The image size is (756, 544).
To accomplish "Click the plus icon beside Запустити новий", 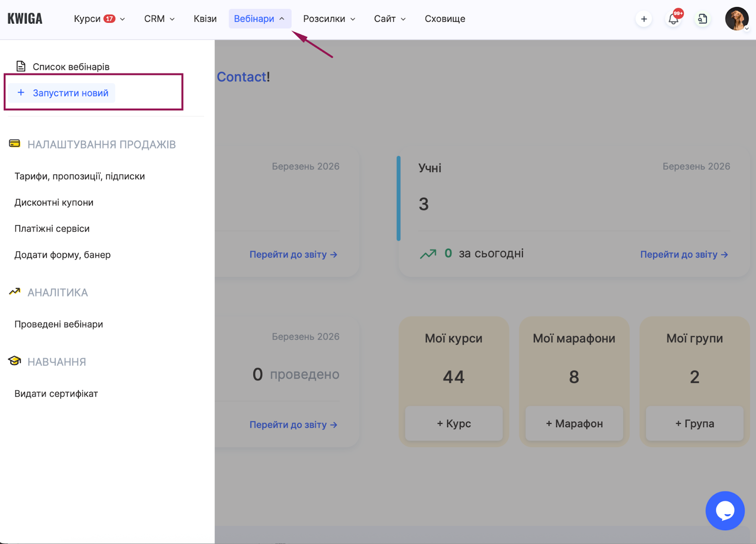I will point(21,93).
